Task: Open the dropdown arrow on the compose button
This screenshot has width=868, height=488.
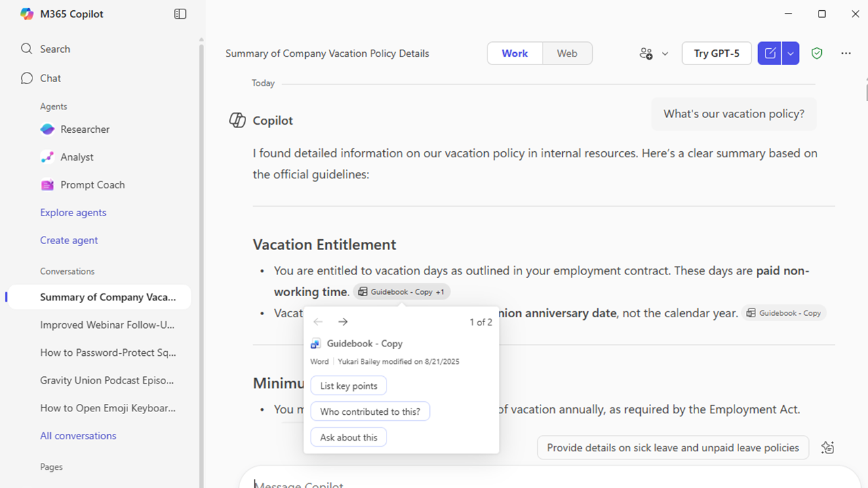Action: pos(789,53)
